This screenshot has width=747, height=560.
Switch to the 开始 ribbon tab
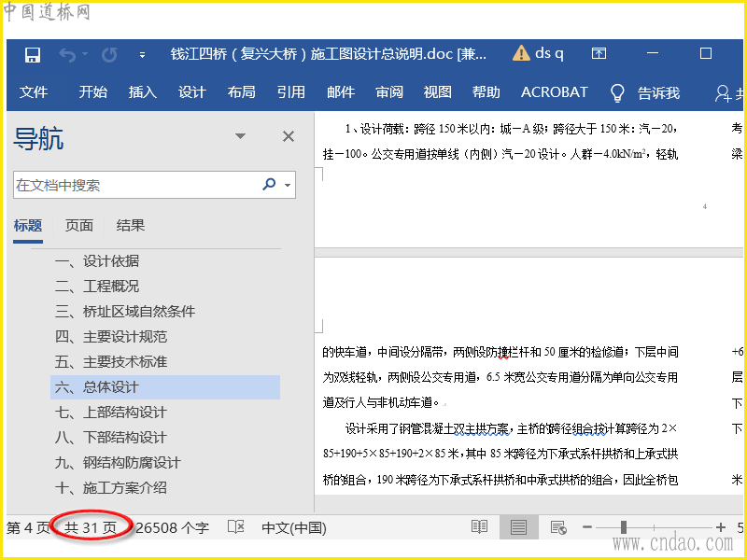[92, 91]
